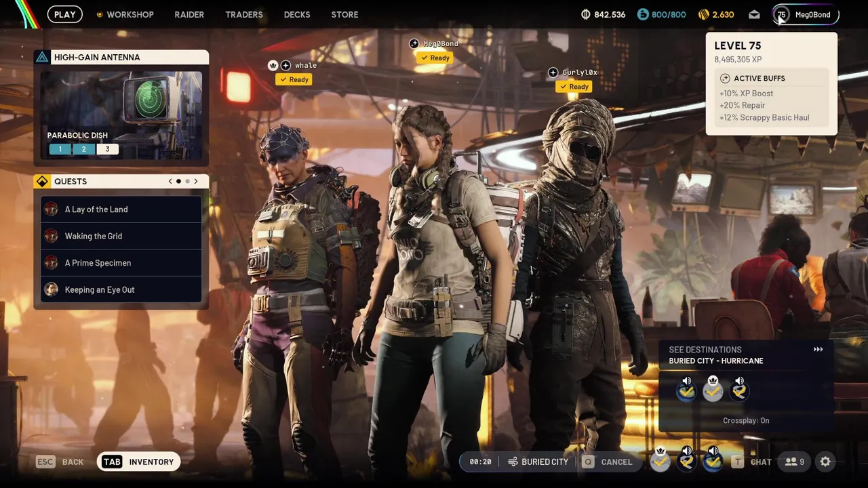Select Parabolic Dish stage 1 segment

point(60,149)
